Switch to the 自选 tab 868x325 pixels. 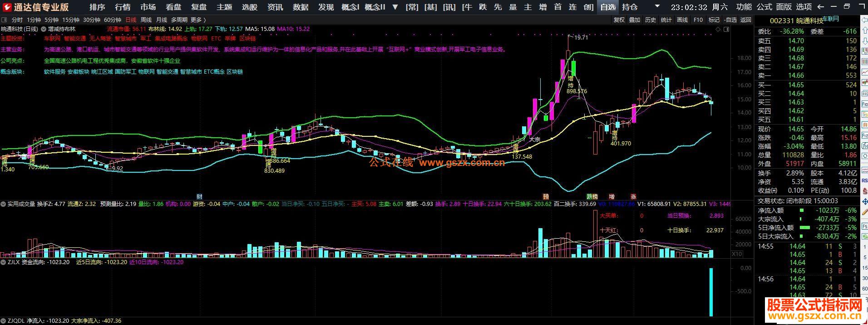pos(608,7)
